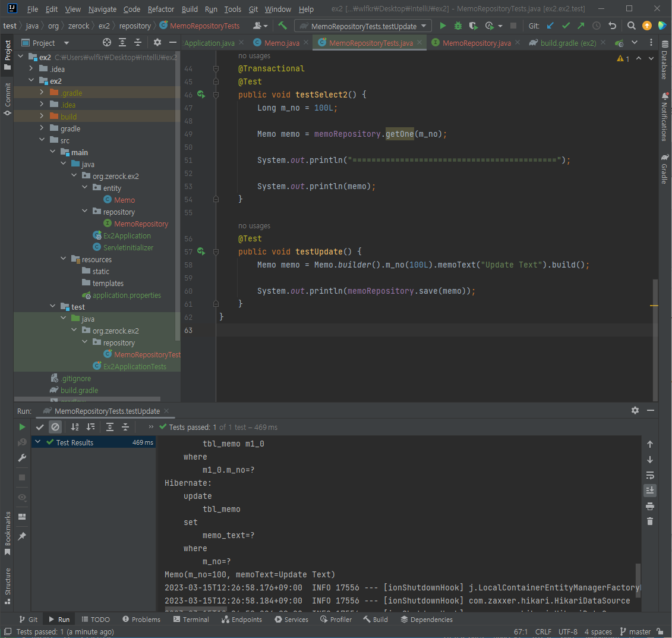
Task: Run with Coverage from the toolbar
Action: 473,26
